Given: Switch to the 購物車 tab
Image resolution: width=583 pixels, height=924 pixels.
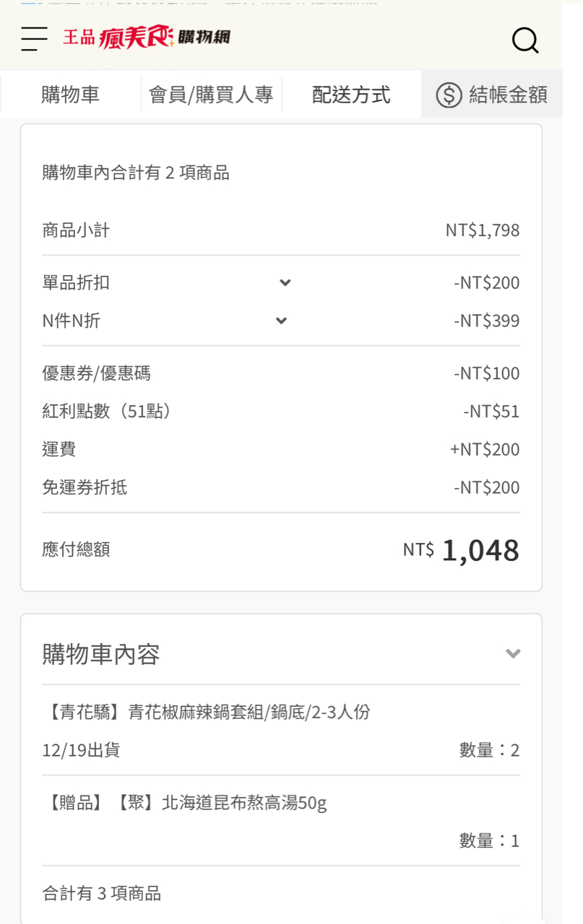Looking at the screenshot, I should click(x=70, y=95).
